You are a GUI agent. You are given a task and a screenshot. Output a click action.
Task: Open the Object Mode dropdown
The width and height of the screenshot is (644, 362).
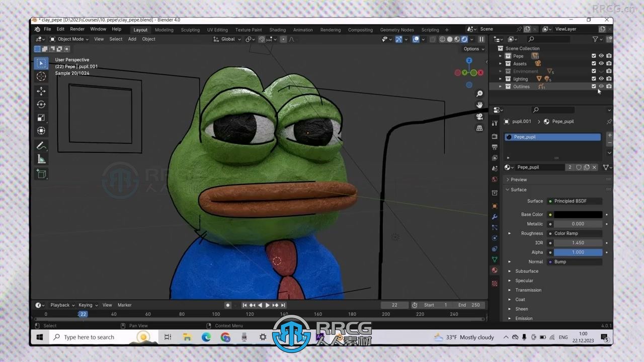[x=69, y=39]
